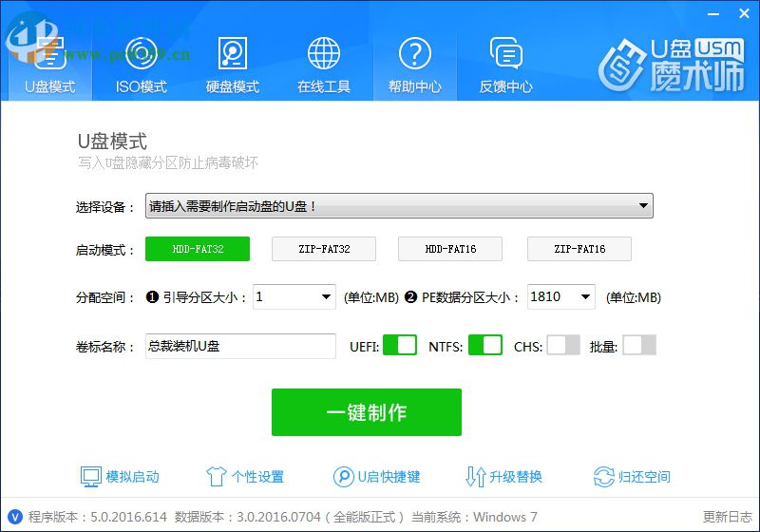The image size is (760, 532).
Task: Open the 硬盘模式 tab
Action: pyautogui.click(x=232, y=65)
